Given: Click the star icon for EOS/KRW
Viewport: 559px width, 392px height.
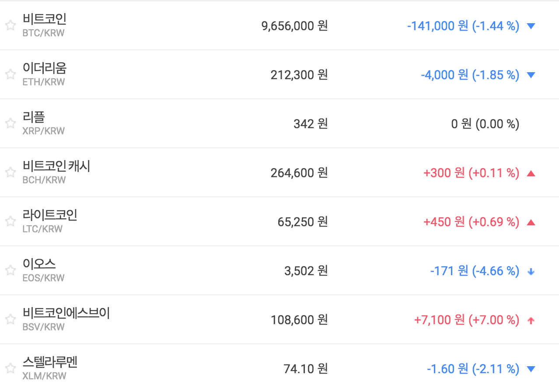Looking at the screenshot, I should tap(10, 270).
